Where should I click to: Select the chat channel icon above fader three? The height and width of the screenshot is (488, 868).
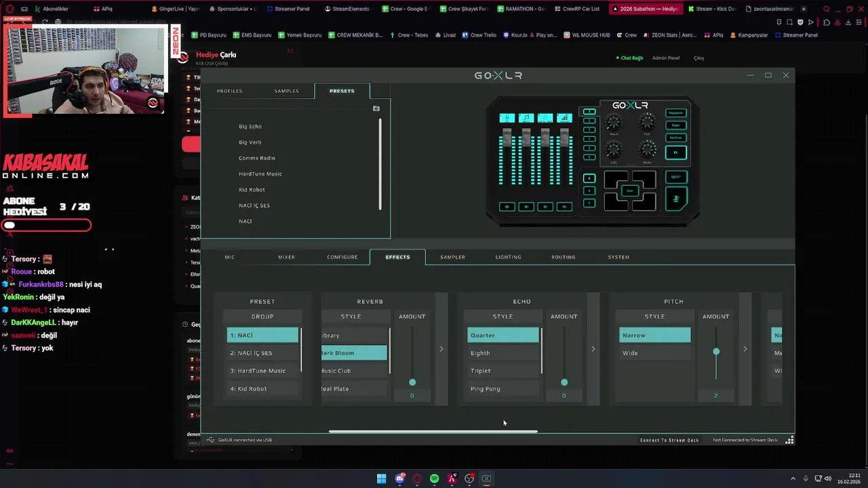(545, 118)
